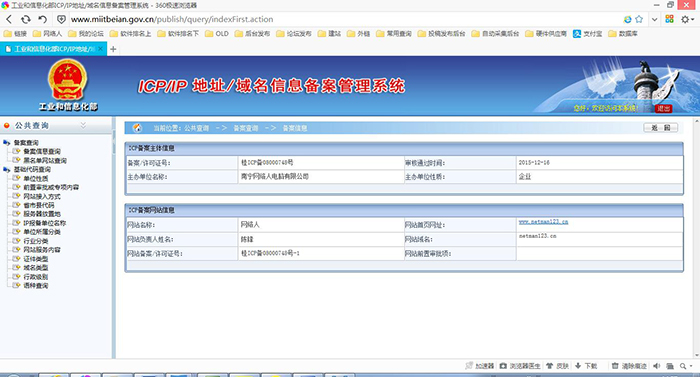The image size is (700, 377).
Task: Open the 网络人 bookmark folder
Action: [47, 34]
